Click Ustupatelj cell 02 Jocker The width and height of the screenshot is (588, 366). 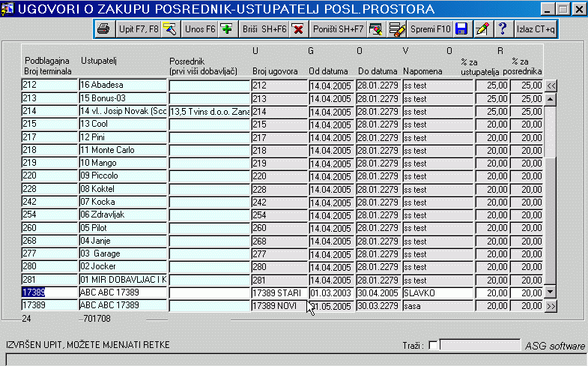pos(123,266)
